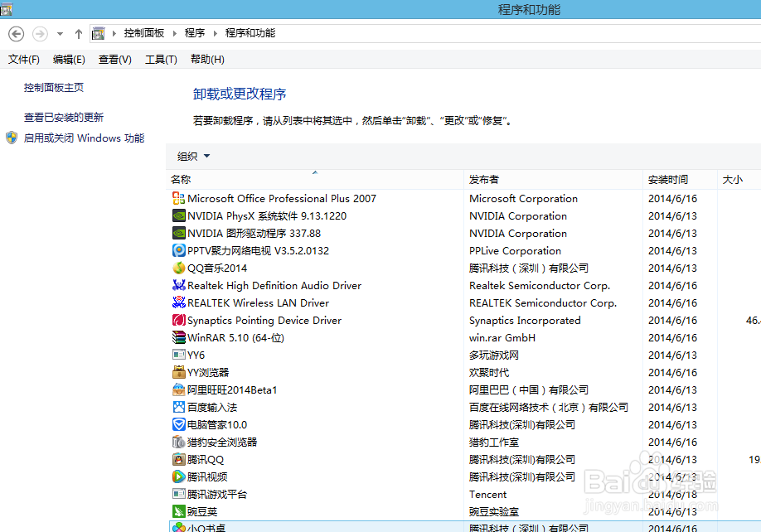Click the 腾讯视频 icon

pyautogui.click(x=178, y=476)
